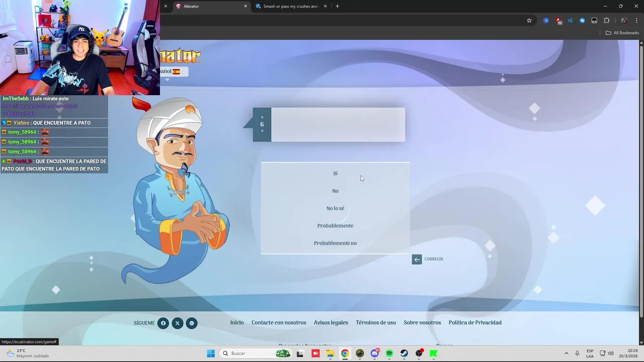
Task: Open Discord from the taskbar
Action: pos(374,353)
